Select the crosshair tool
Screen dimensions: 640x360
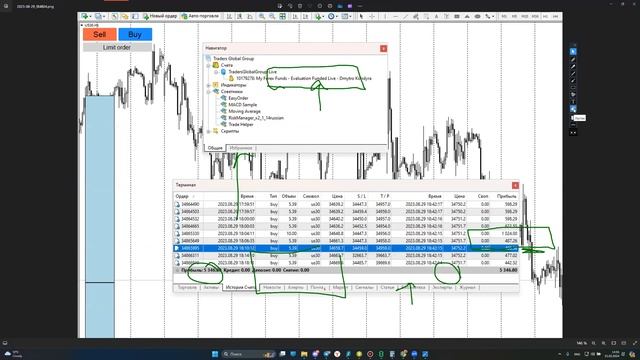tap(372, 16)
